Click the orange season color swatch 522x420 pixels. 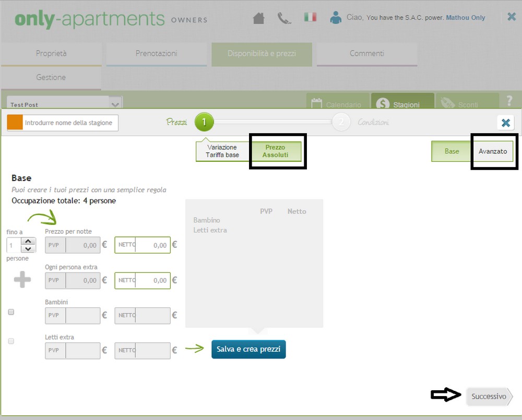click(x=15, y=123)
